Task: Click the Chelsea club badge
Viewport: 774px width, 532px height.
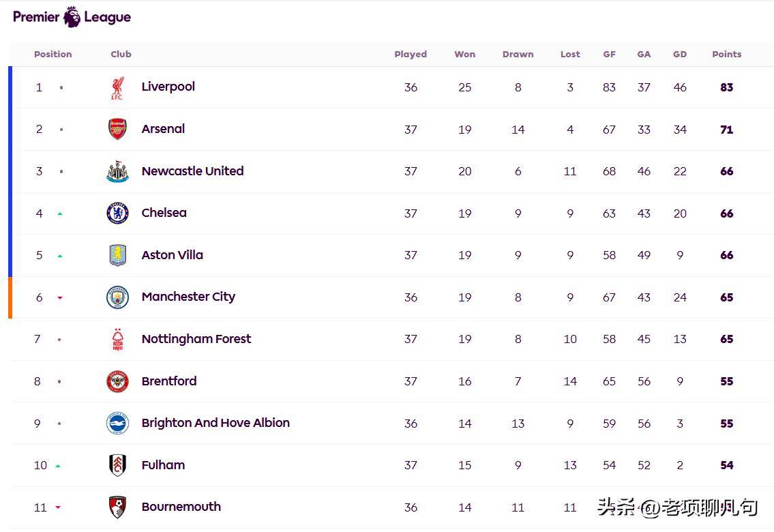Action: [x=117, y=213]
